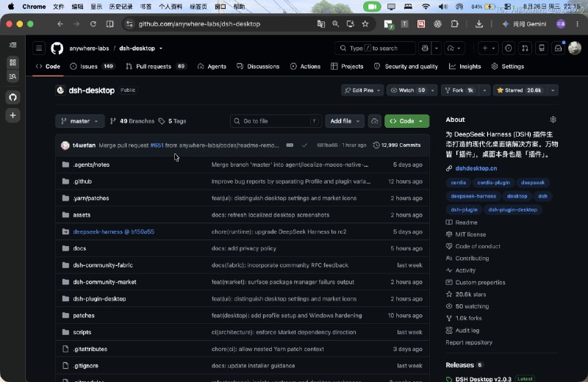Open the Insights tab
The image size is (588, 382).
pos(465,66)
